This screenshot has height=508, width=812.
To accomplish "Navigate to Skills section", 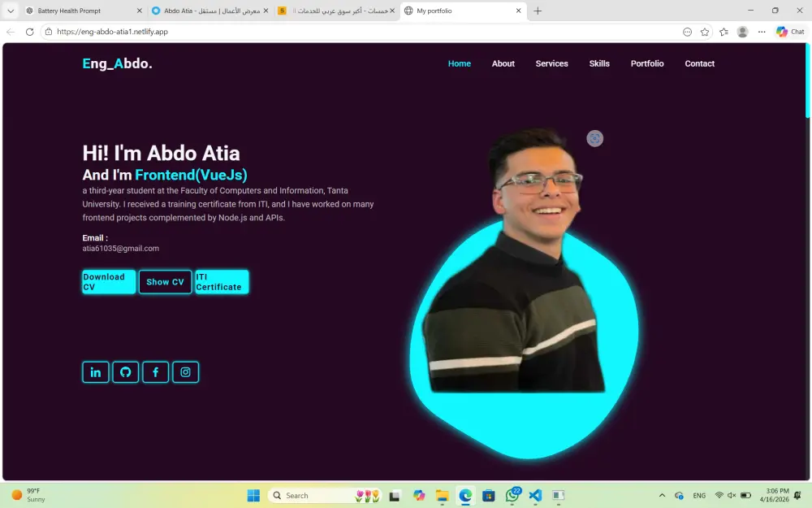I will pos(599,63).
